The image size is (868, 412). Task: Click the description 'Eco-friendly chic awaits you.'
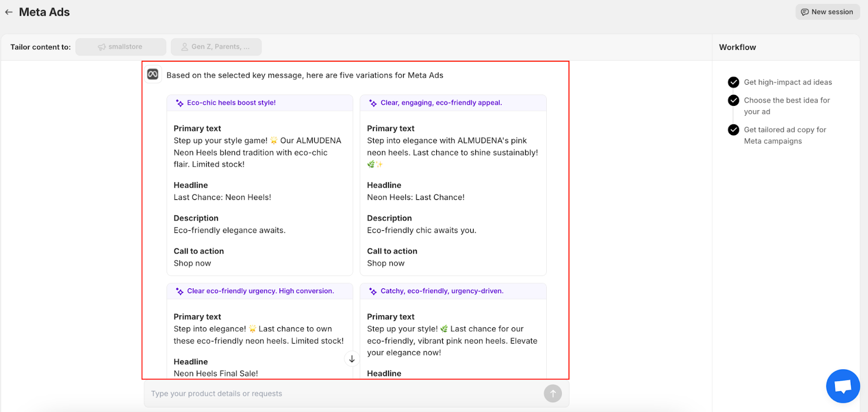coord(422,231)
